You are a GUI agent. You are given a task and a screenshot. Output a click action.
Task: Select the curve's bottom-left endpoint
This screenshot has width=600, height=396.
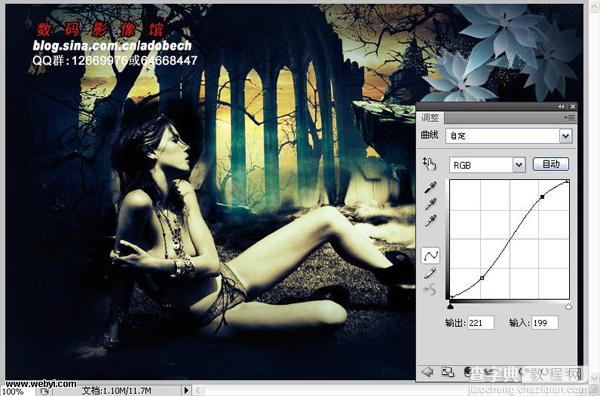(452, 297)
